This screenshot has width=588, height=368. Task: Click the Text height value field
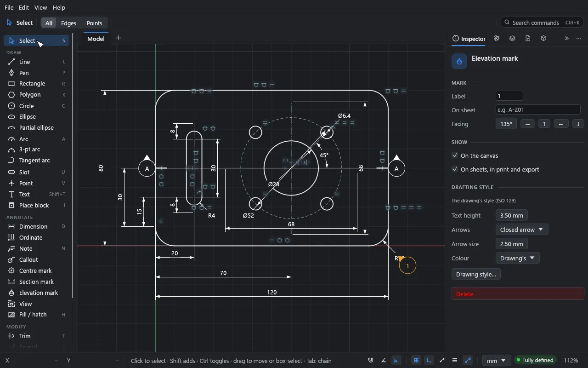coord(512,215)
